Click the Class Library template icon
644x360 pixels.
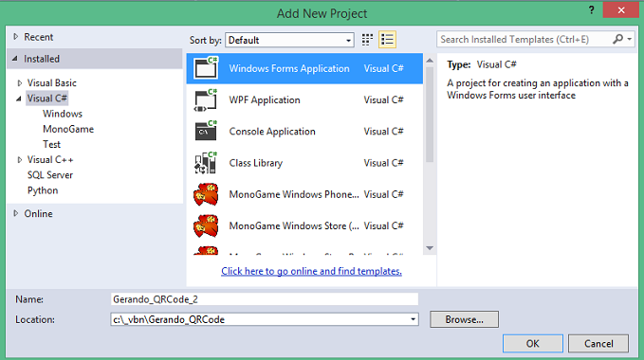click(x=206, y=163)
